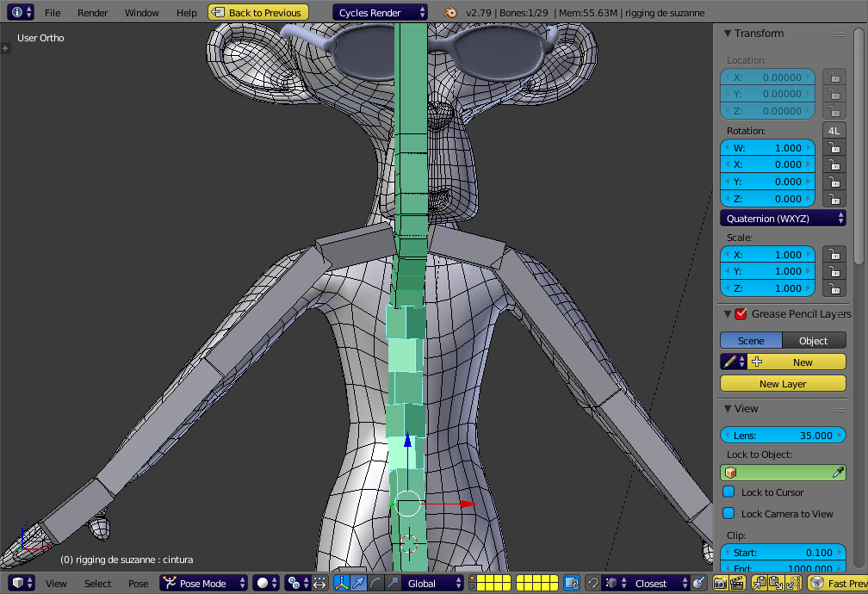This screenshot has width=868, height=594.
Task: Pick Lock to Object with eyedropper
Action: (838, 473)
